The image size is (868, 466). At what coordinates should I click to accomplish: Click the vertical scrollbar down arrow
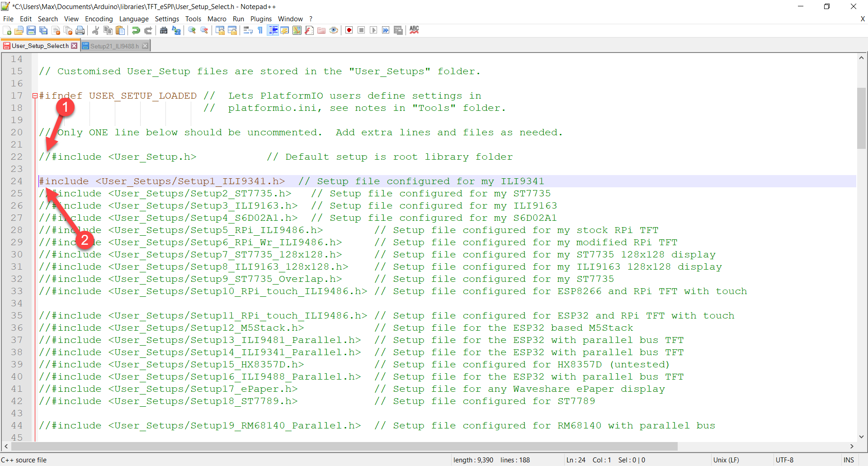pos(861,437)
